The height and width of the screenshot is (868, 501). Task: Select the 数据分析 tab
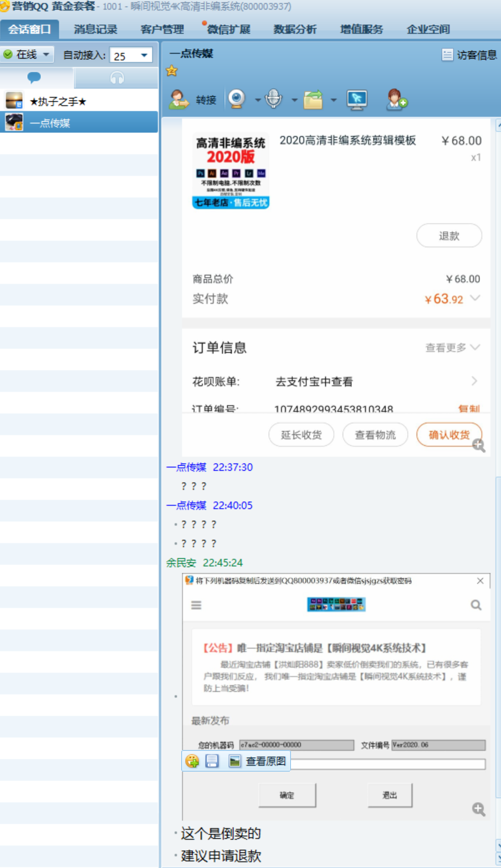(295, 29)
